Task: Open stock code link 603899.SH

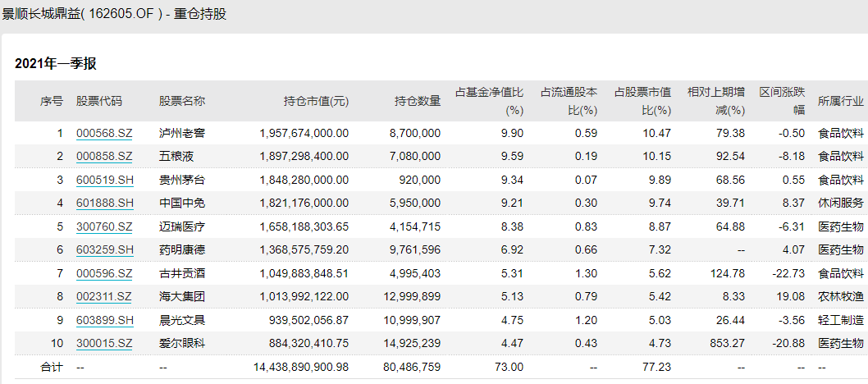Action: 105,320
